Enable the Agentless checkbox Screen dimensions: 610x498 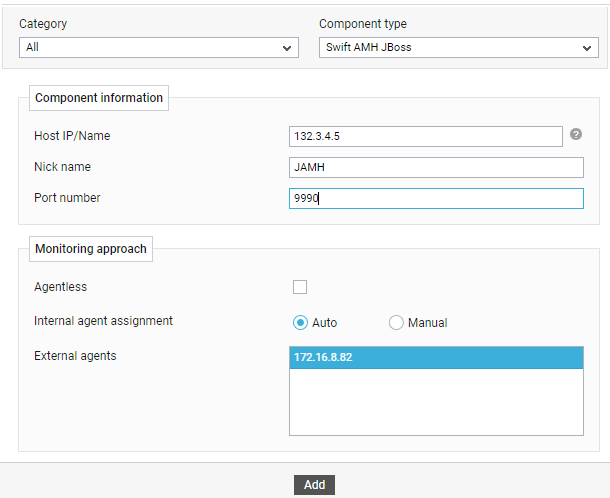tap(300, 287)
